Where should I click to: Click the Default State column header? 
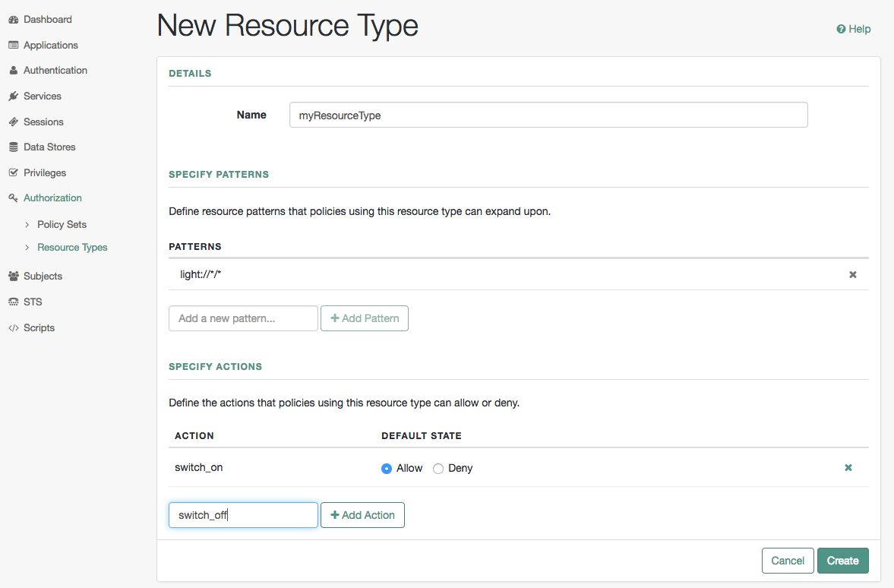point(422,436)
